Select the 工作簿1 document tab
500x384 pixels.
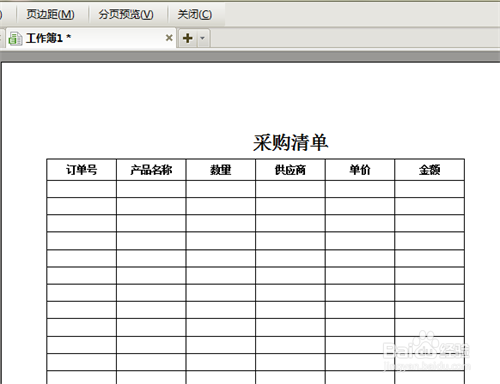pos(91,38)
